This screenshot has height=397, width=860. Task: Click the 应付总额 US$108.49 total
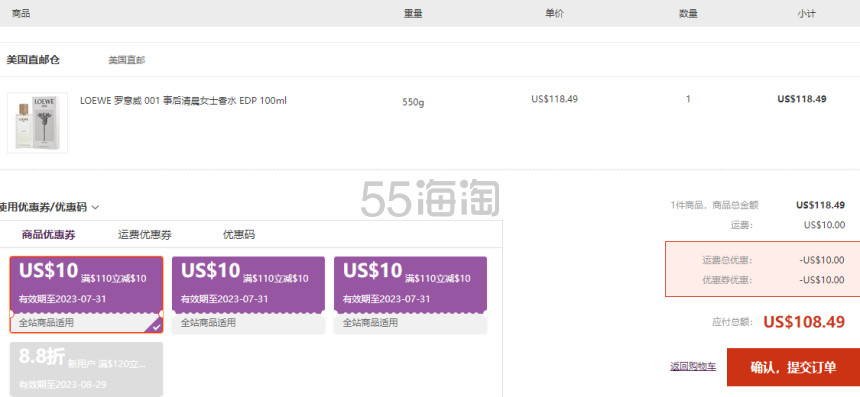coord(804,322)
